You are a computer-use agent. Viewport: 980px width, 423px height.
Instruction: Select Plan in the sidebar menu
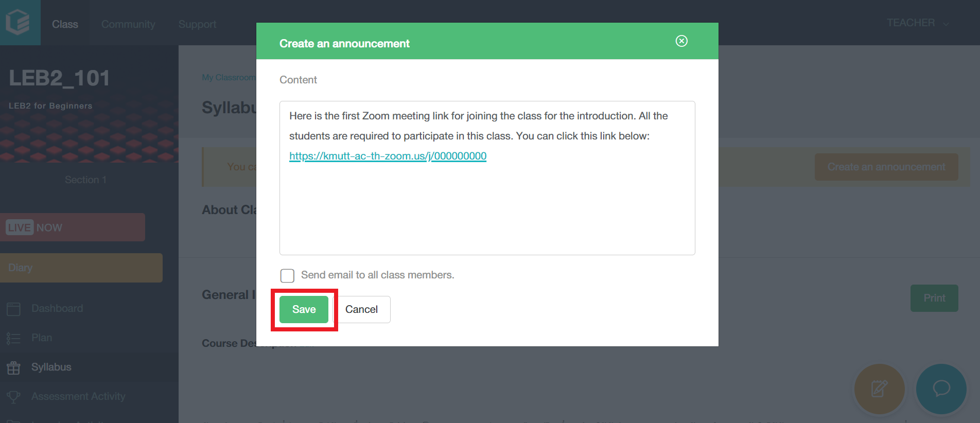click(42, 338)
